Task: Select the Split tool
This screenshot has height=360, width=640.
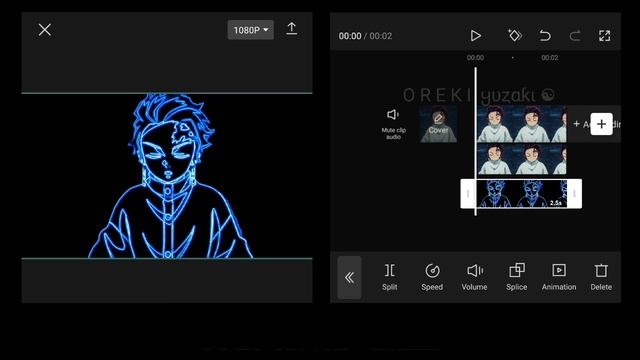Action: pos(389,277)
